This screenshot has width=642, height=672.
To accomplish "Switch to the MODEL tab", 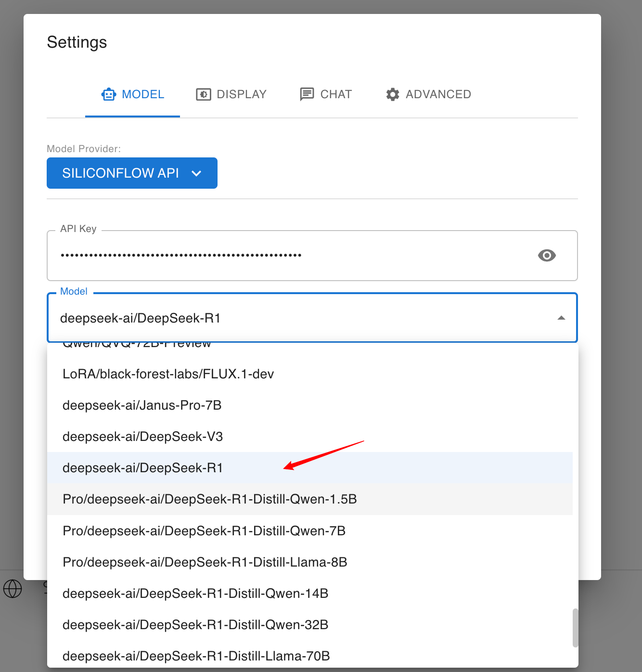I will coord(132,94).
